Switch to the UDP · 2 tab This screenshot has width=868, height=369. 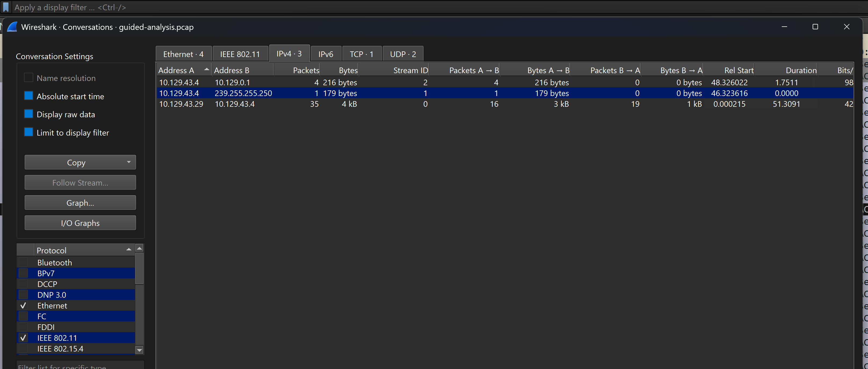point(403,54)
